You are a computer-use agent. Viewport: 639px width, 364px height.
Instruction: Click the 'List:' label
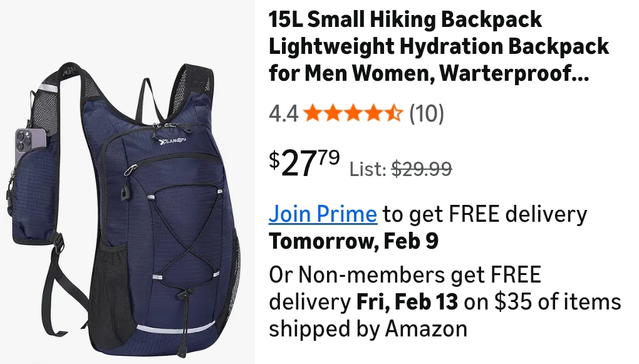tap(368, 169)
